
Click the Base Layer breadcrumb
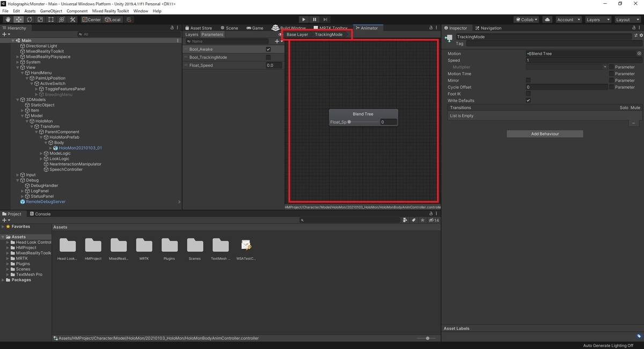(x=297, y=34)
